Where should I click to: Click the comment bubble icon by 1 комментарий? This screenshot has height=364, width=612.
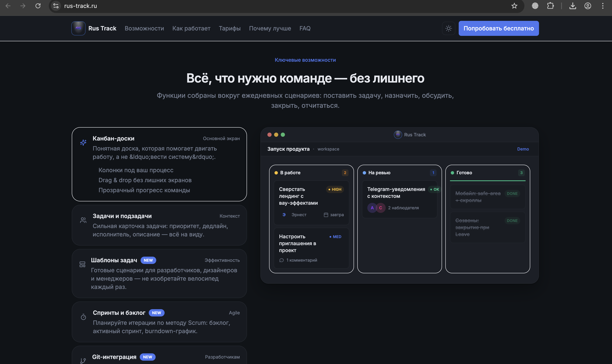(x=281, y=260)
